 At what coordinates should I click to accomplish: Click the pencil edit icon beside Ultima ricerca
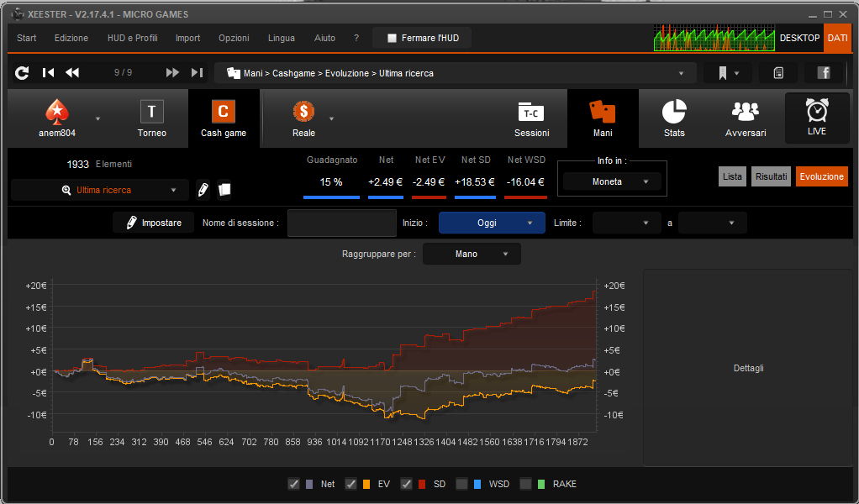(x=203, y=190)
